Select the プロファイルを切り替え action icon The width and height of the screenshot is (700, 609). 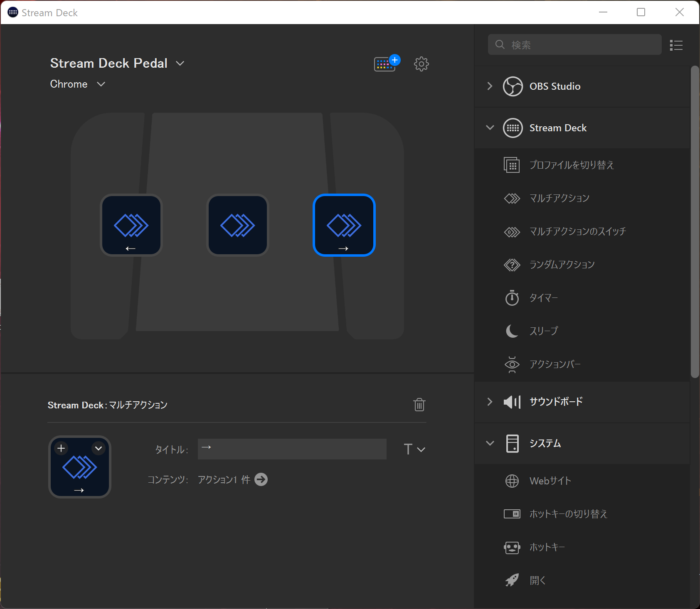tap(512, 165)
